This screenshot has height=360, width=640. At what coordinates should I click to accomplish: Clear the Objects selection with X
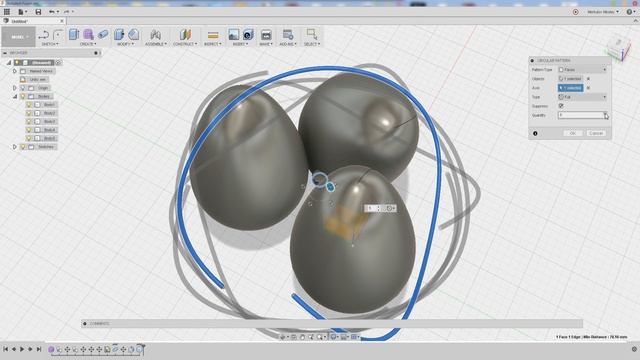588,79
